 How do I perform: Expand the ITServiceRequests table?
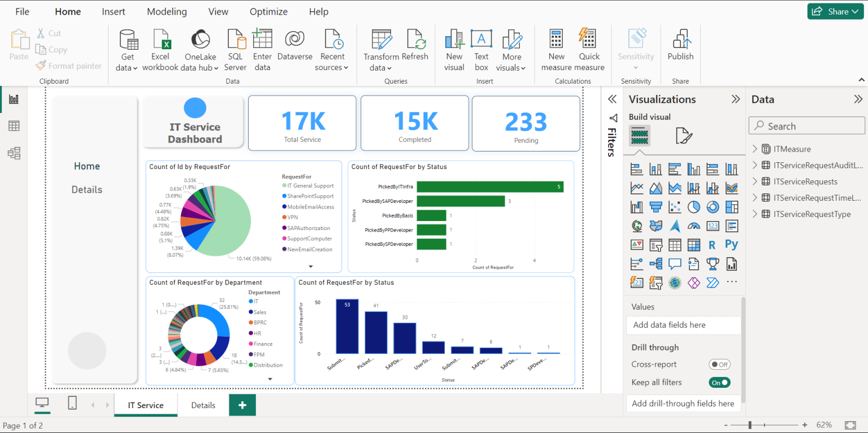pos(754,181)
